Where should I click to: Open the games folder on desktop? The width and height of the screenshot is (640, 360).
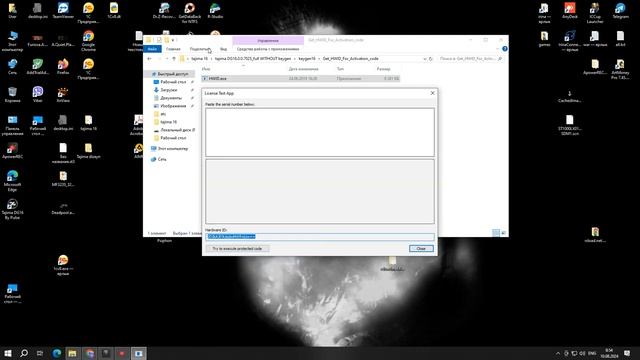[544, 39]
